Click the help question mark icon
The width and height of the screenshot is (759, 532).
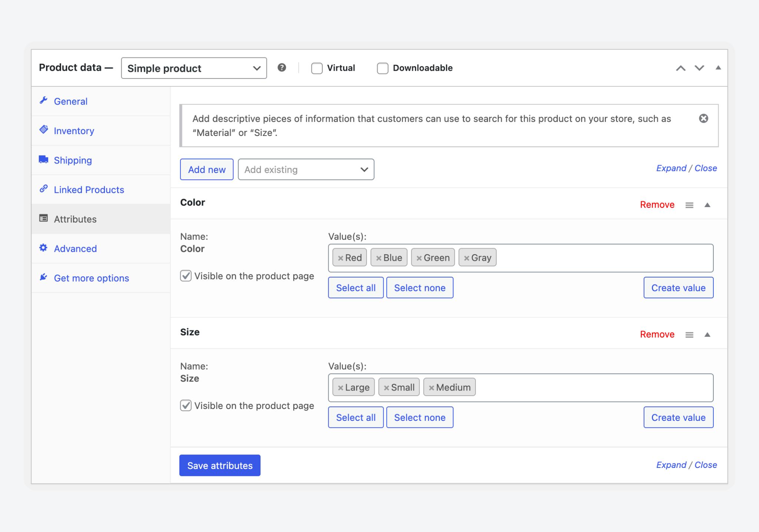coord(282,67)
